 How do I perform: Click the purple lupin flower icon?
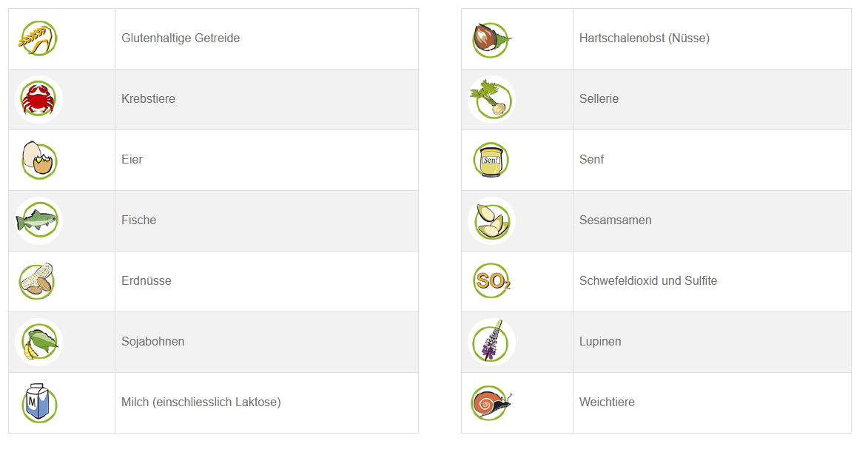(x=491, y=342)
